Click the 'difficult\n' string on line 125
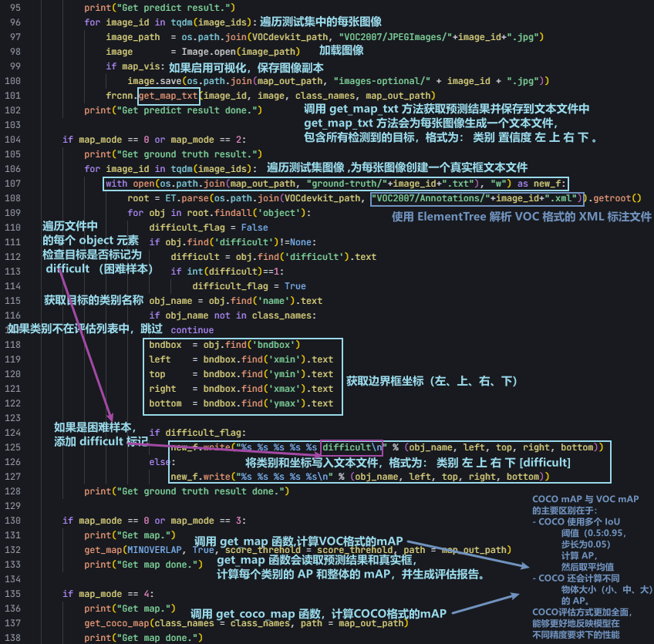654x644 pixels. (x=352, y=447)
